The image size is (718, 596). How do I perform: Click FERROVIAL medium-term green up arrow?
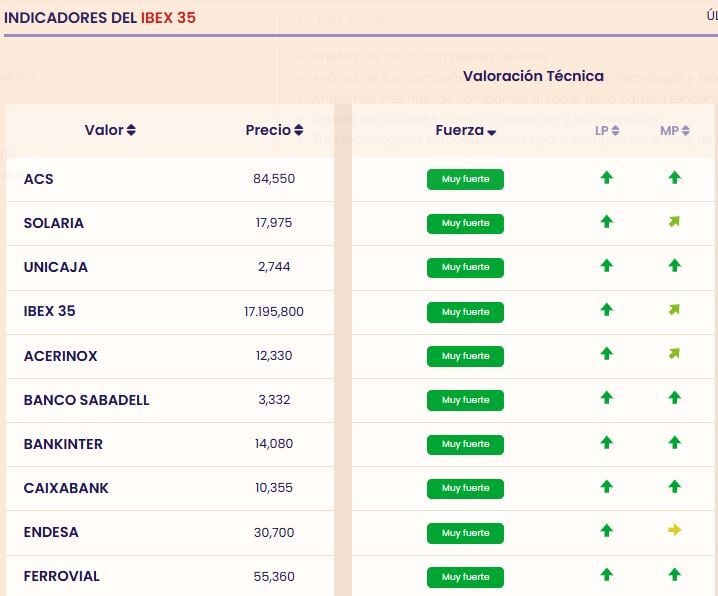(674, 574)
